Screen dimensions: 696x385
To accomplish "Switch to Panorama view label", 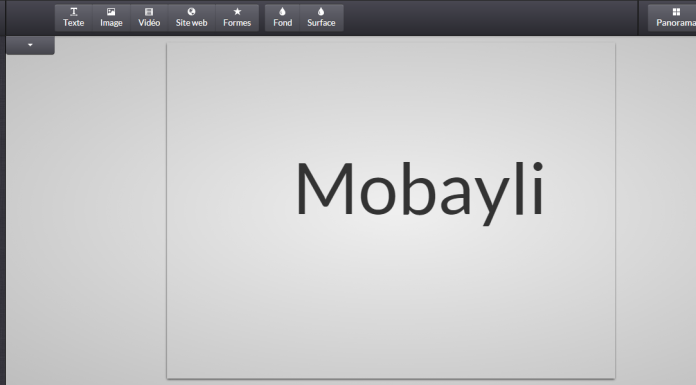I will (676, 23).
